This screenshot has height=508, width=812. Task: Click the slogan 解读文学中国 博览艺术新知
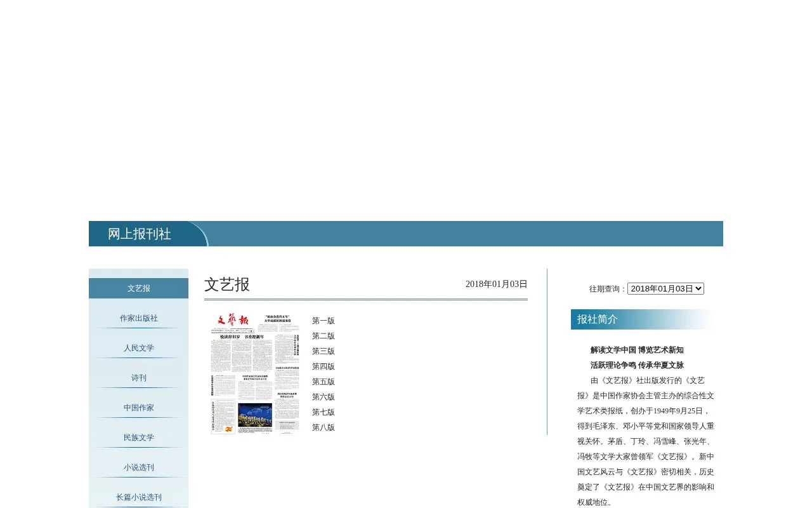coord(637,350)
